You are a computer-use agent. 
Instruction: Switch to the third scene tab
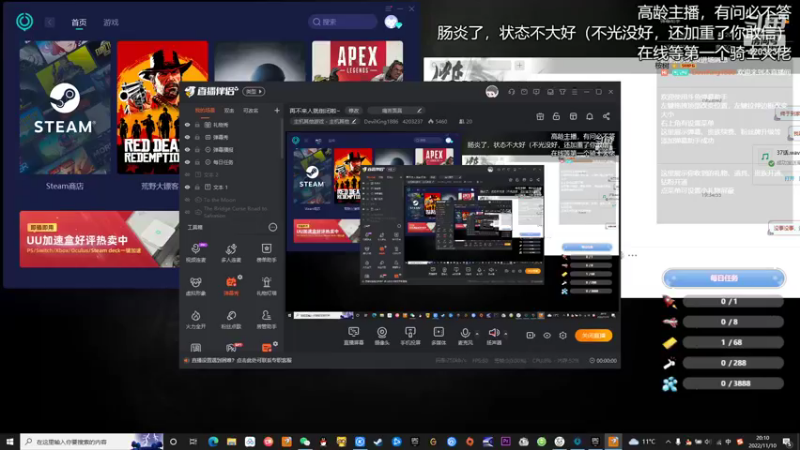pos(251,111)
